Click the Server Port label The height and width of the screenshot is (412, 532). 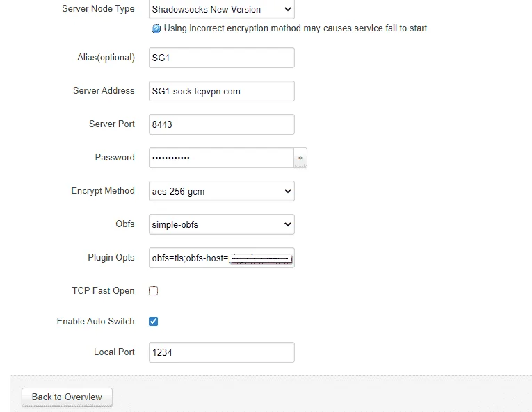coord(112,124)
